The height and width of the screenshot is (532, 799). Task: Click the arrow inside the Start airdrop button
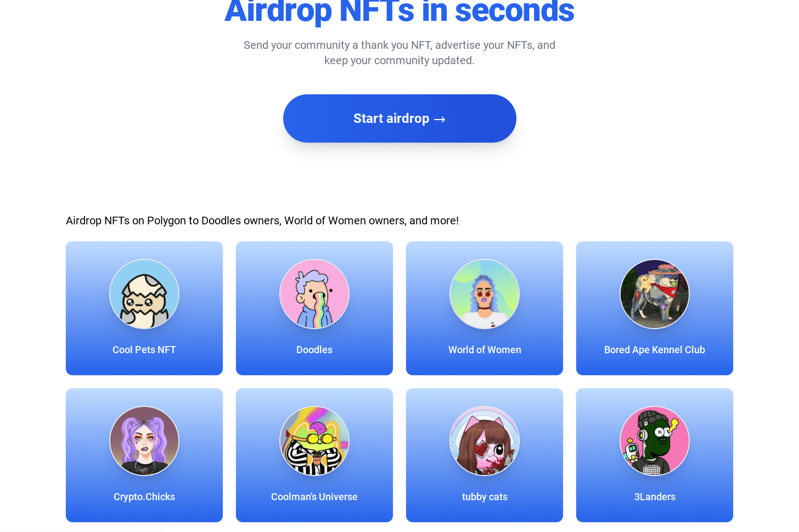[x=440, y=118]
